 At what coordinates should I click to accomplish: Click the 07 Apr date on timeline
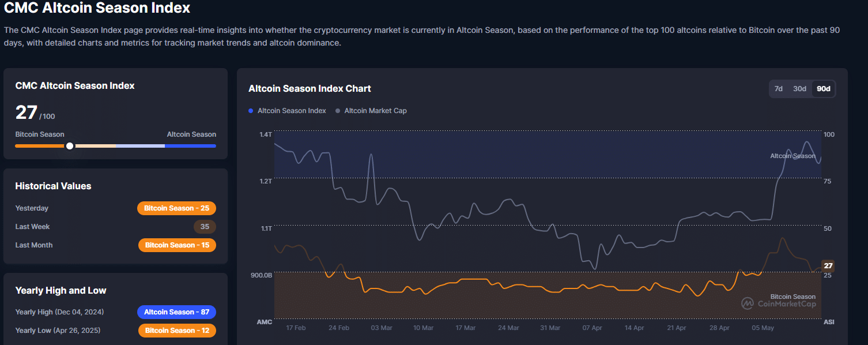[x=592, y=328]
